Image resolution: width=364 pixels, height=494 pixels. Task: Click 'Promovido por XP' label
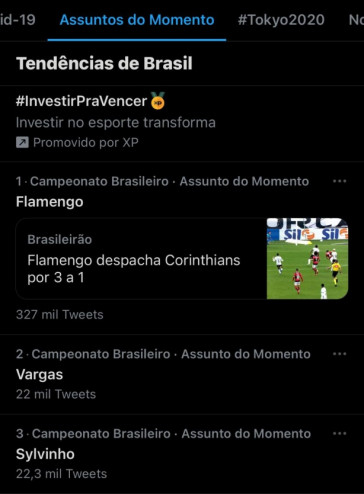pyautogui.click(x=86, y=143)
